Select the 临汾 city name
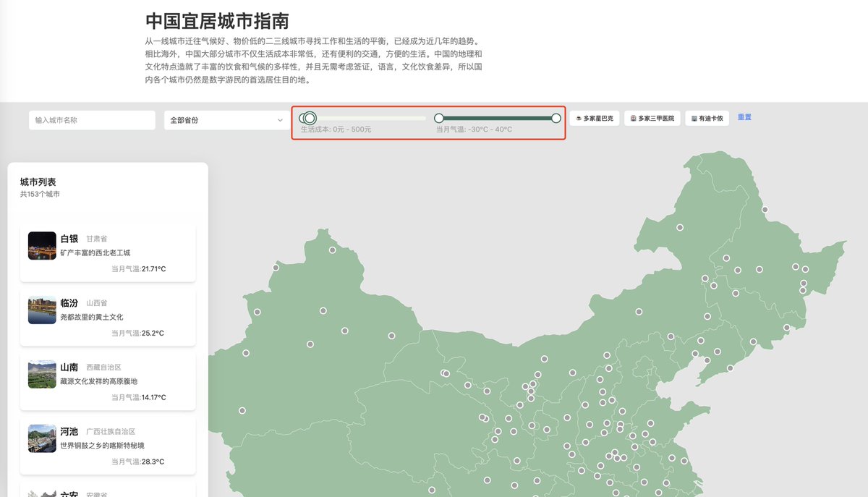The width and height of the screenshot is (868, 497). (x=69, y=303)
